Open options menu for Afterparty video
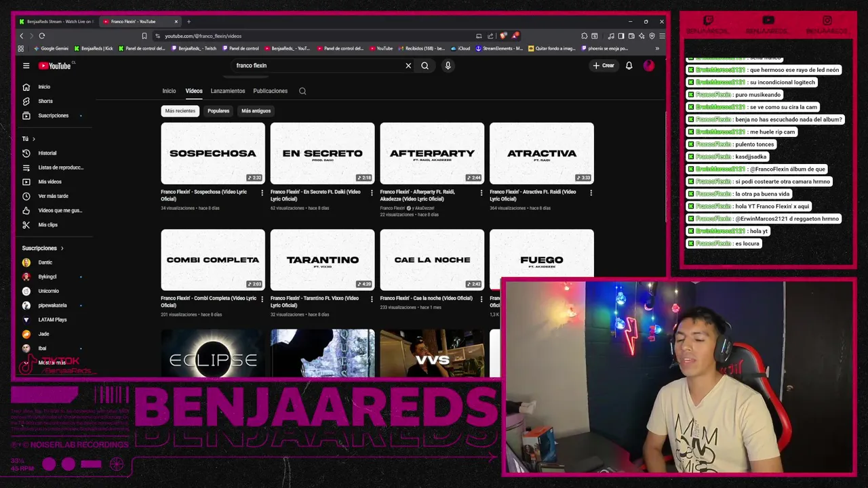The height and width of the screenshot is (488, 868). (481, 192)
